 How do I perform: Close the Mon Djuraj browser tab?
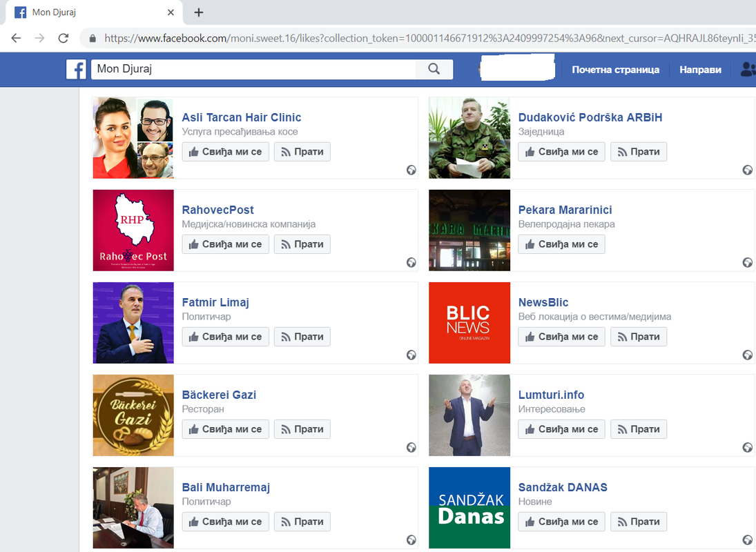[171, 12]
